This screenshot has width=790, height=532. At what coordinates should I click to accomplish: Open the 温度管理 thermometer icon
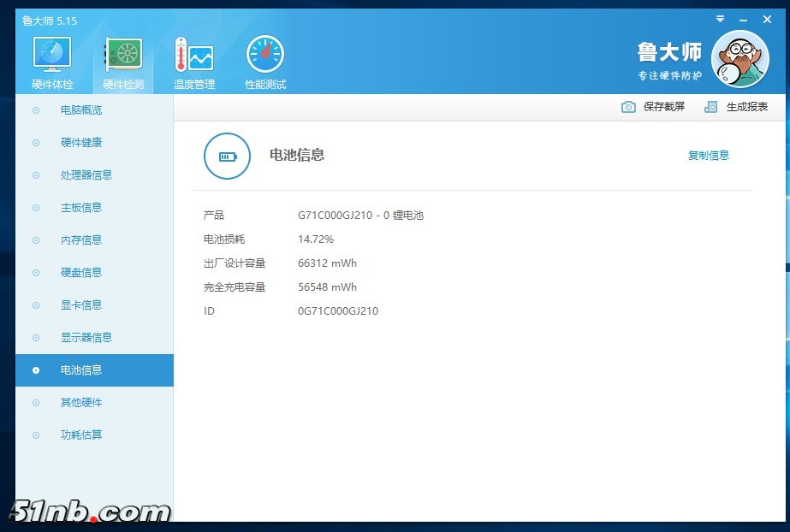(193, 56)
